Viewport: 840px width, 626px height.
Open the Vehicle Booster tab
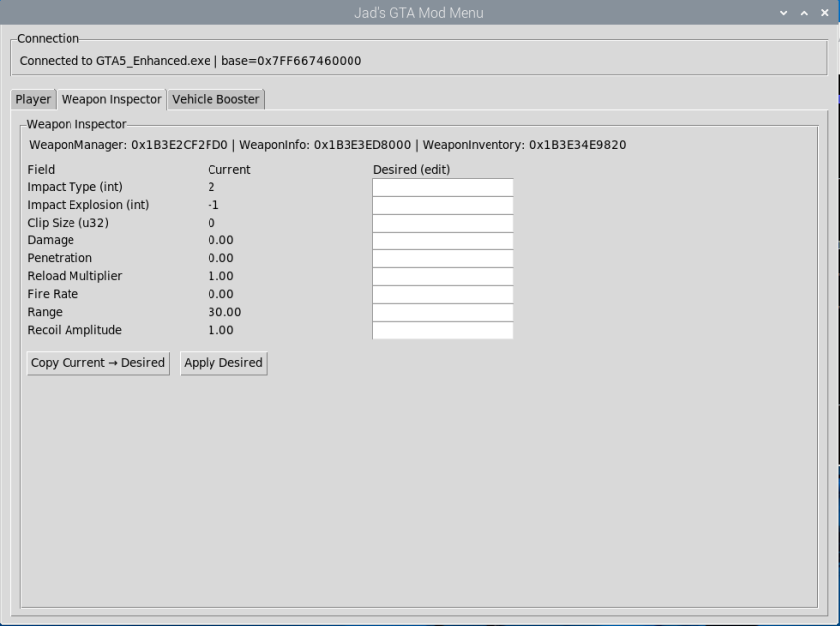214,99
